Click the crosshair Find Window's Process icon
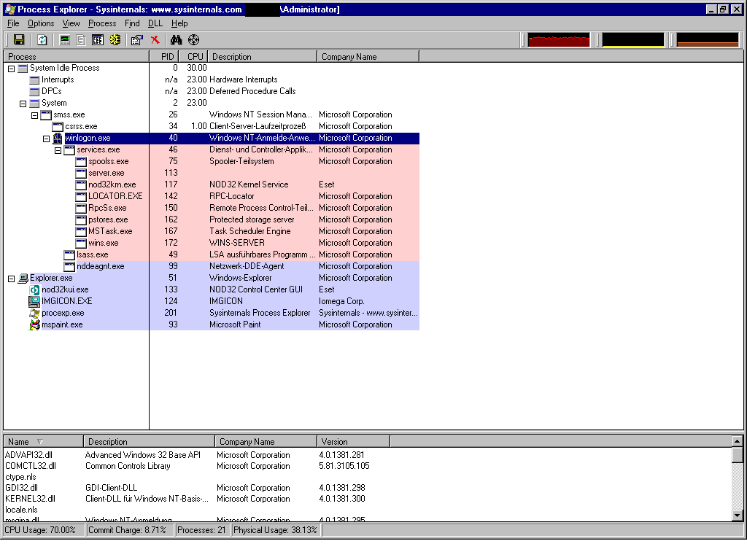Viewport: 747px width, 560px height. [x=193, y=40]
